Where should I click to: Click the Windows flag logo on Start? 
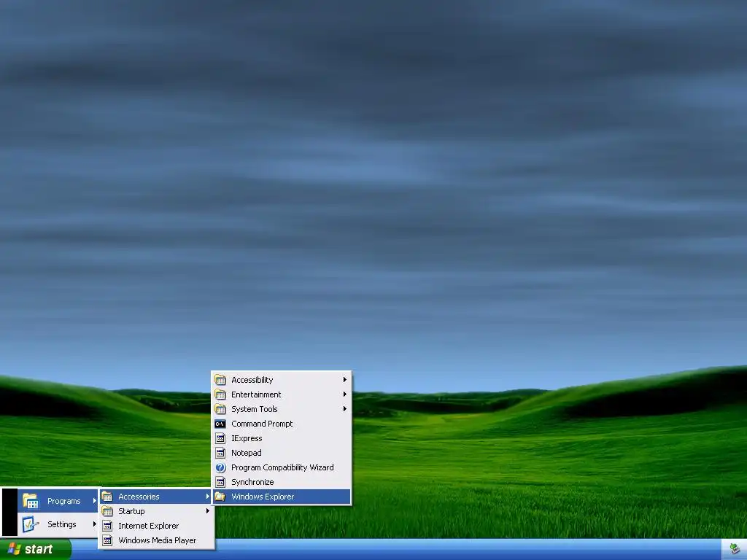(15, 549)
